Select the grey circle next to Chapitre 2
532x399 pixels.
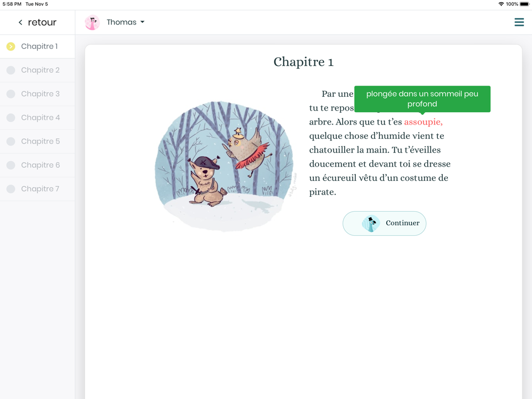pyautogui.click(x=11, y=70)
